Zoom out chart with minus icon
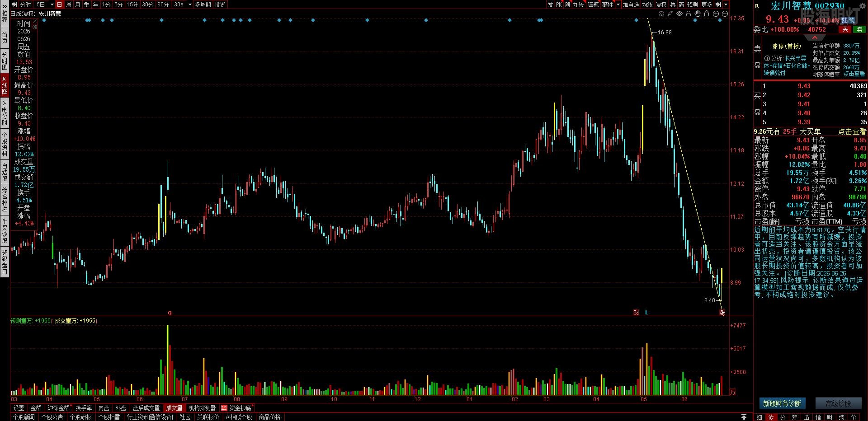The height and width of the screenshot is (421, 868). tap(725, 14)
